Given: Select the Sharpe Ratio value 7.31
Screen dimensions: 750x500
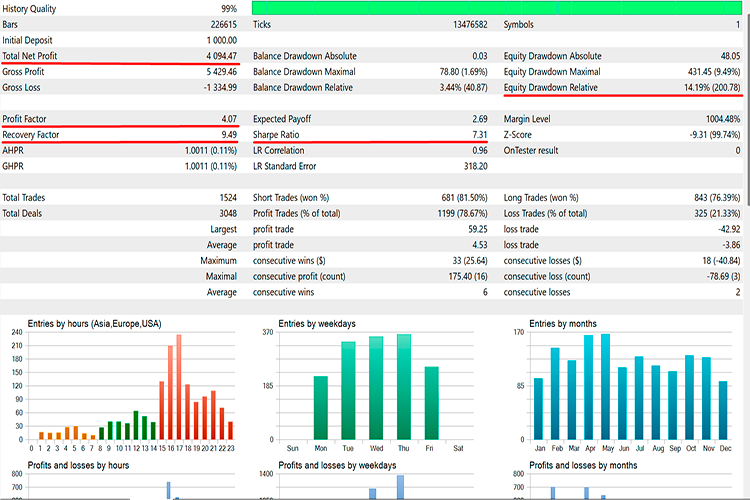Looking at the screenshot, I should tap(480, 135).
